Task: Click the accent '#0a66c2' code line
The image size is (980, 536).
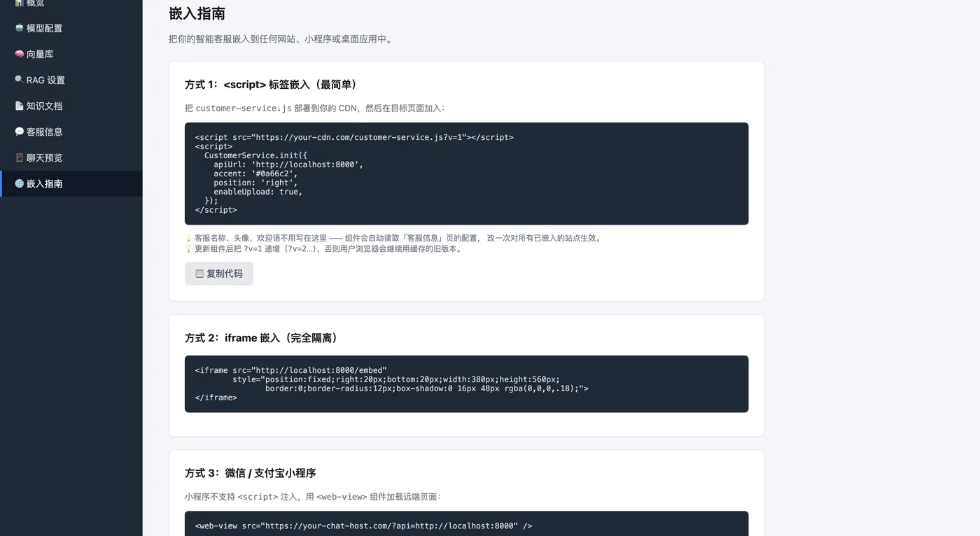Action: coord(255,174)
